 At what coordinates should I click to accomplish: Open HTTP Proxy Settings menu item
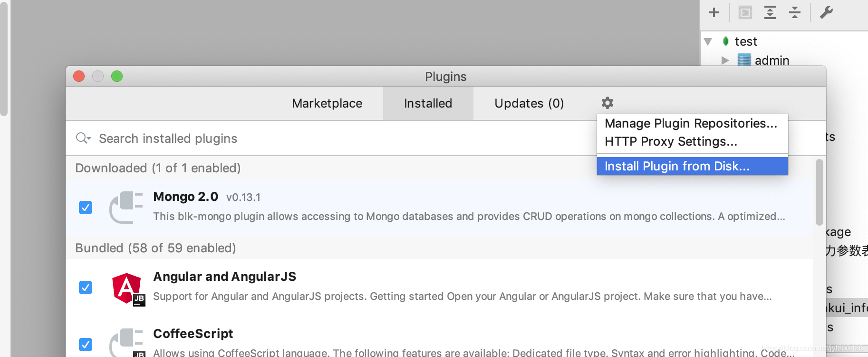click(x=692, y=141)
